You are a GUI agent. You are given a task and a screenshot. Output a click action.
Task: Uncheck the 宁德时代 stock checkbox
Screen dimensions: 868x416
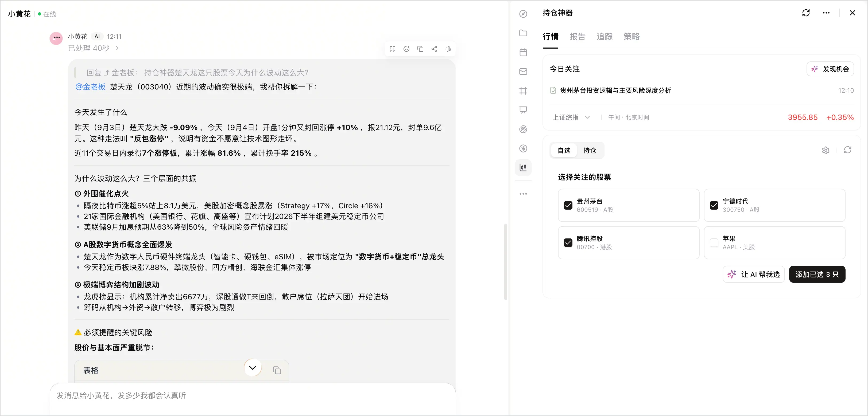click(714, 205)
